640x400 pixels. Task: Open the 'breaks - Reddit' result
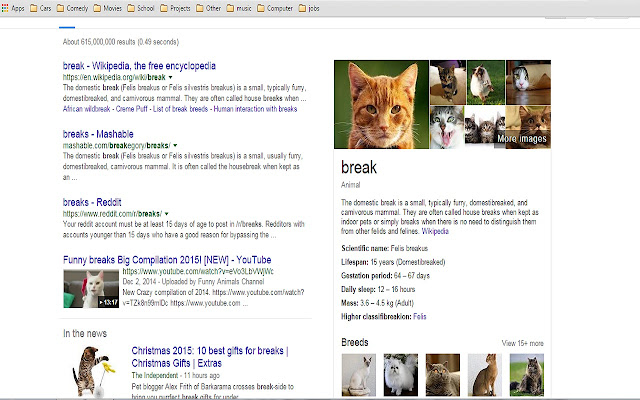(x=92, y=202)
